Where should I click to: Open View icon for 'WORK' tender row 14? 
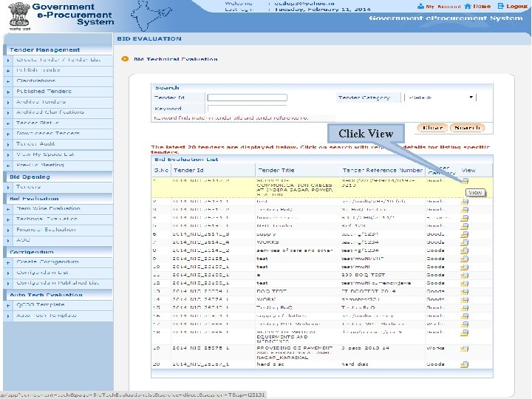pyautogui.click(x=465, y=299)
